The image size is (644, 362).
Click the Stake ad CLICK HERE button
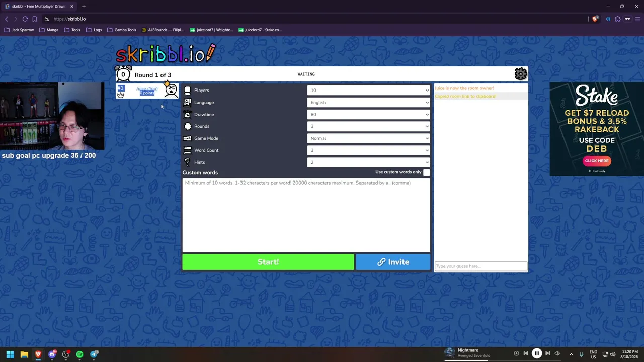click(597, 161)
